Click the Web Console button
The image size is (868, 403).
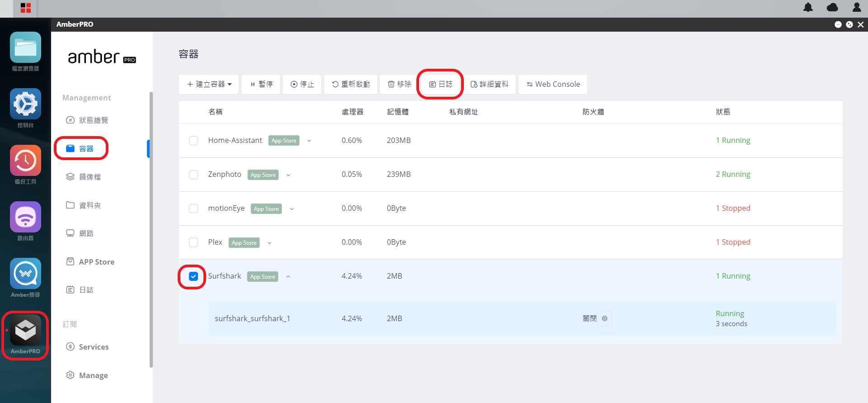553,84
